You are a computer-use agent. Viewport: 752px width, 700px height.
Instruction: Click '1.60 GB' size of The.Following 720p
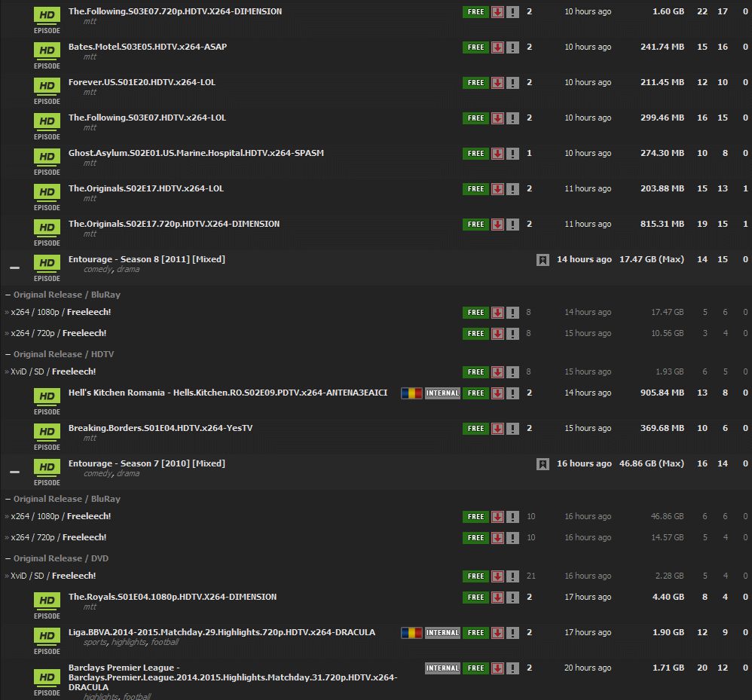click(668, 11)
